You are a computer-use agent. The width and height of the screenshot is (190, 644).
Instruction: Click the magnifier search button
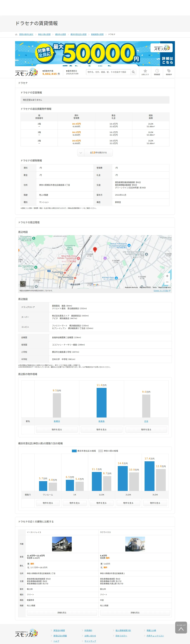pyautogui.click(x=133, y=72)
